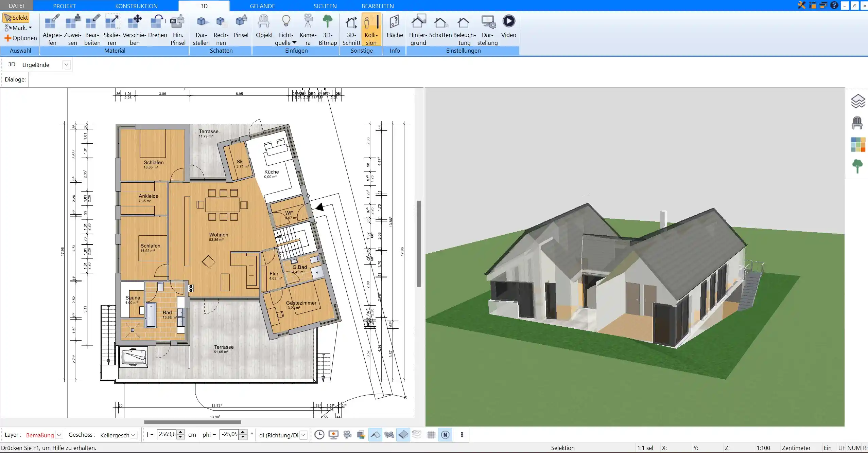Open the Layer Bemaßung dropdown
The image size is (868, 453).
(59, 435)
